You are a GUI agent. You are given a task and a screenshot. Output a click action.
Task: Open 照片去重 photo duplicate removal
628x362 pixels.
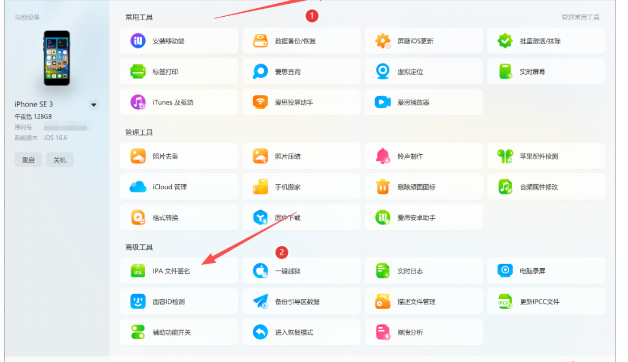point(179,156)
